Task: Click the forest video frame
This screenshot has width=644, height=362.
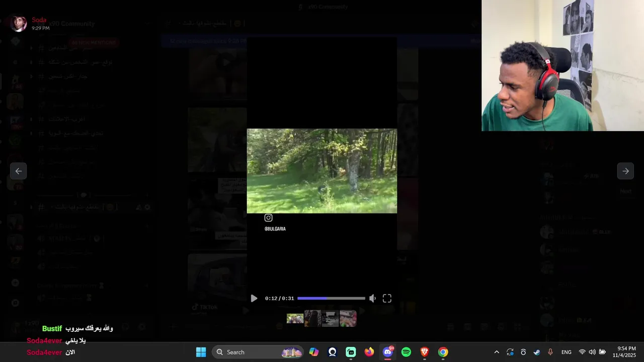Action: click(x=322, y=171)
